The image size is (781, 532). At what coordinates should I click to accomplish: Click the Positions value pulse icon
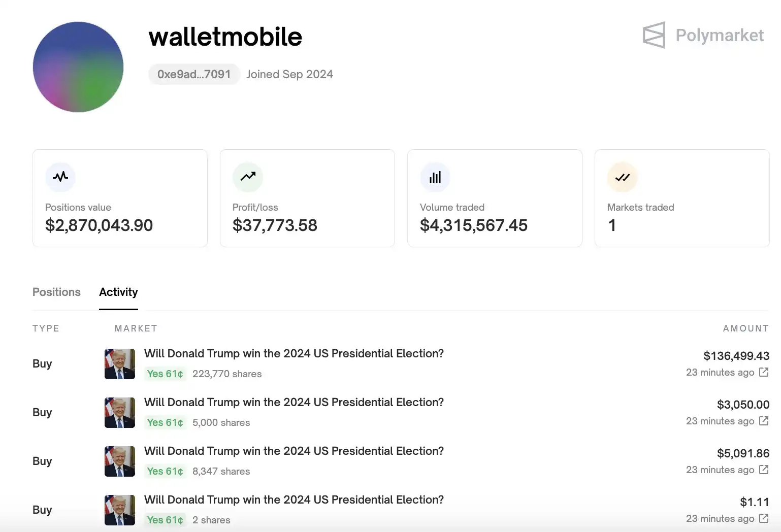click(60, 177)
